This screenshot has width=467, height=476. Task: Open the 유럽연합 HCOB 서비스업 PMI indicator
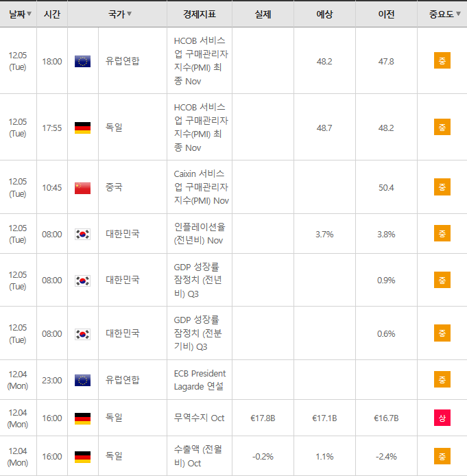click(x=201, y=61)
